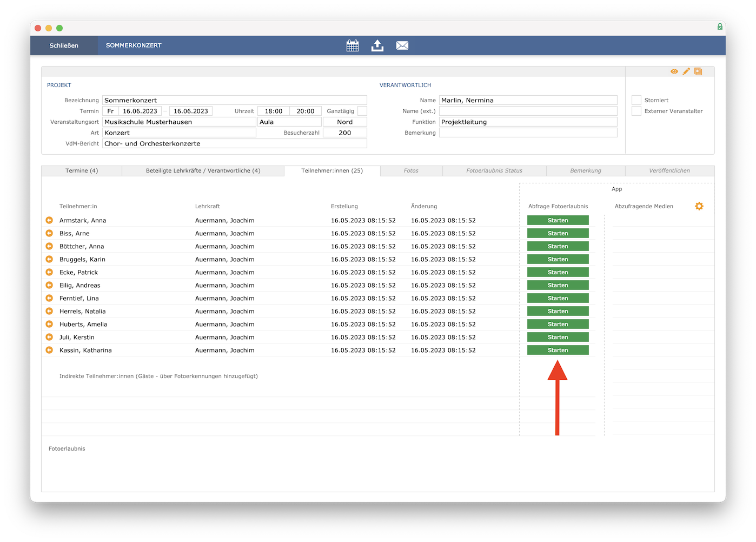The image size is (756, 542).
Task: Click Starten for Böttcher, Anna
Action: pos(558,246)
